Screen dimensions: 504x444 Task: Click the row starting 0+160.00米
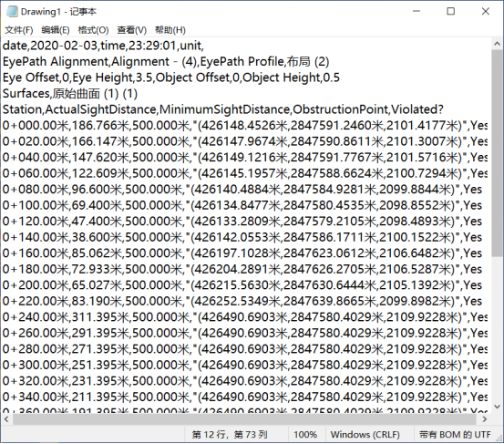pyautogui.click(x=242, y=253)
